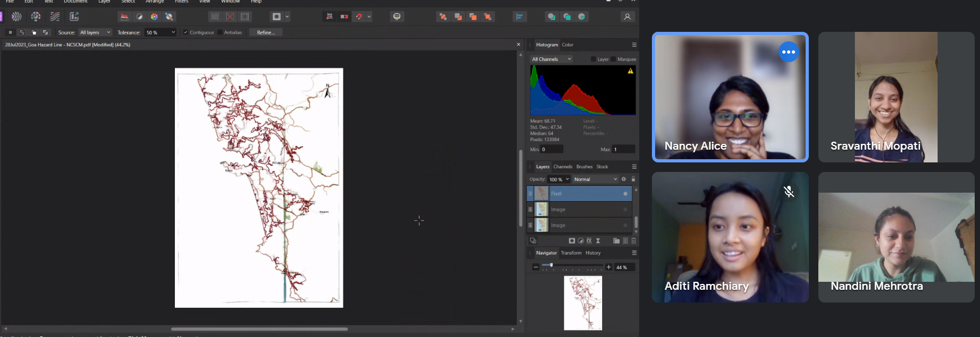Choose the New selection mode icon

click(x=10, y=32)
